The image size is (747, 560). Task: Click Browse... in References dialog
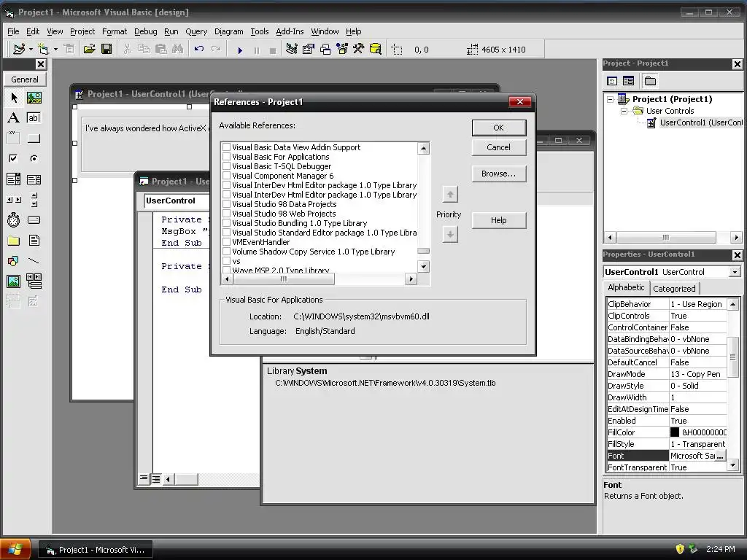pyautogui.click(x=499, y=174)
